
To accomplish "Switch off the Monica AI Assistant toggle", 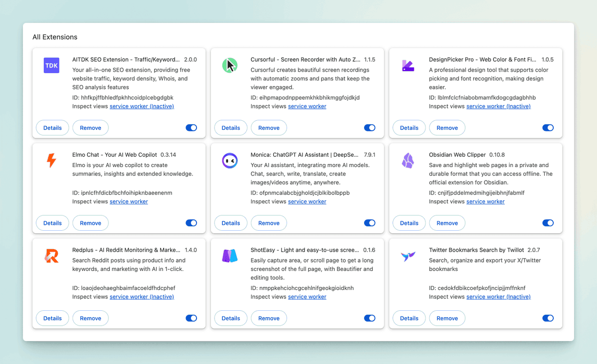I will [x=370, y=223].
